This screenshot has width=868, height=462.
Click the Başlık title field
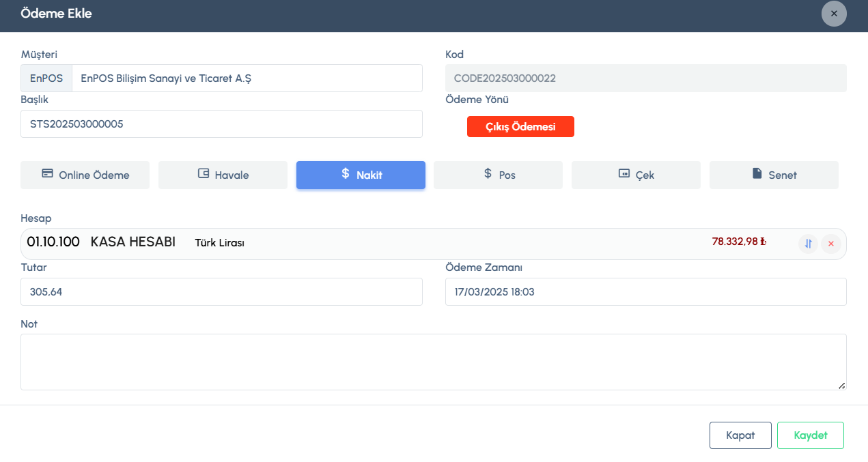[221, 124]
